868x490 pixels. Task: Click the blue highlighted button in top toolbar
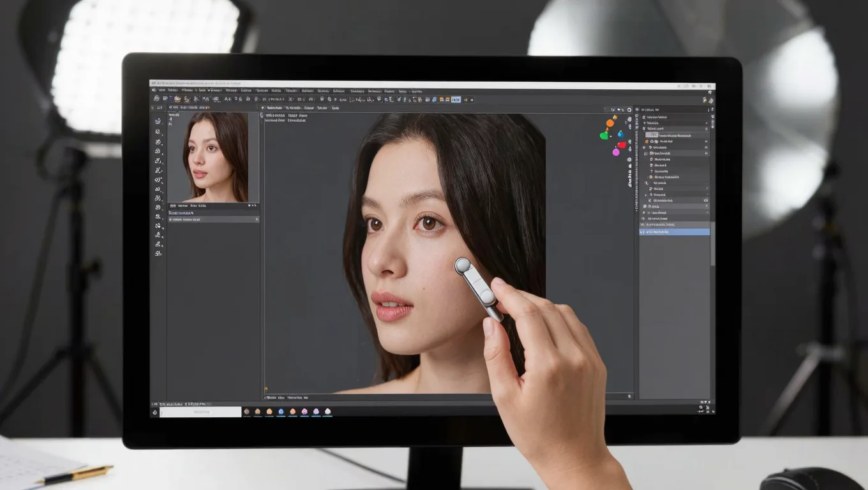[456, 100]
